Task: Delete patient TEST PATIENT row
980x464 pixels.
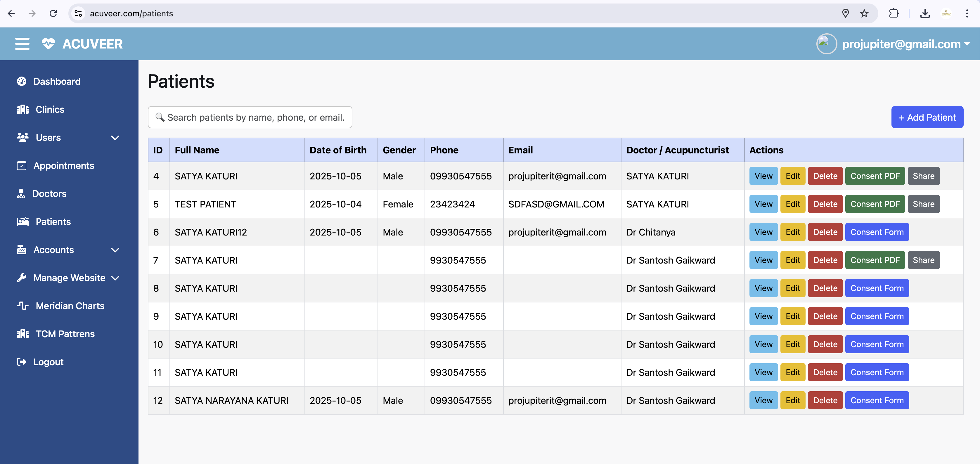Action: click(x=825, y=204)
